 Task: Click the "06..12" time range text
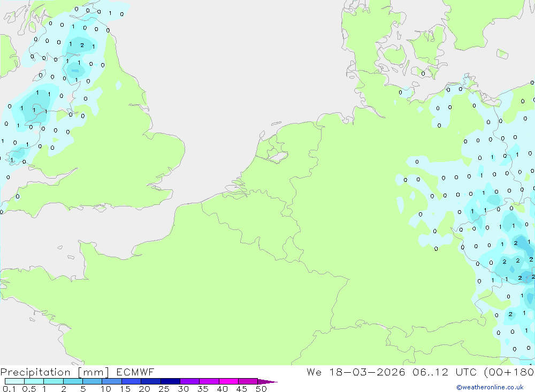[430, 372]
